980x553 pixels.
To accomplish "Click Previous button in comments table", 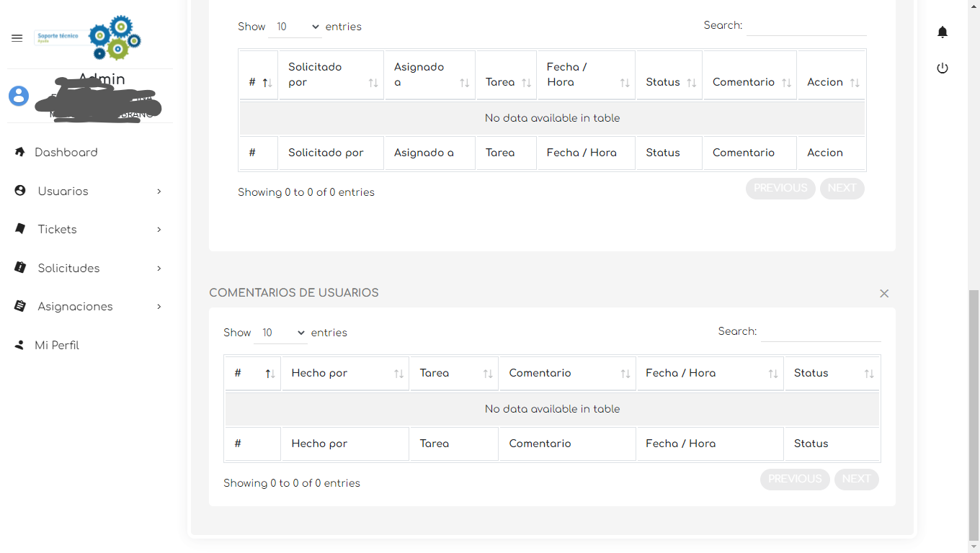I will [795, 479].
